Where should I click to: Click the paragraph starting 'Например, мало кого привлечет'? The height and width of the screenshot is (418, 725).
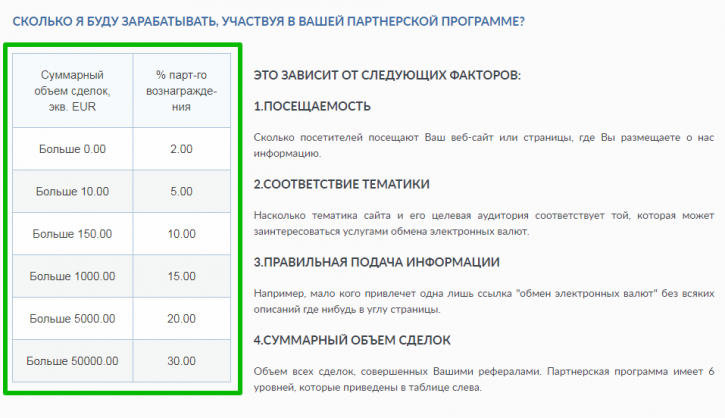484,301
